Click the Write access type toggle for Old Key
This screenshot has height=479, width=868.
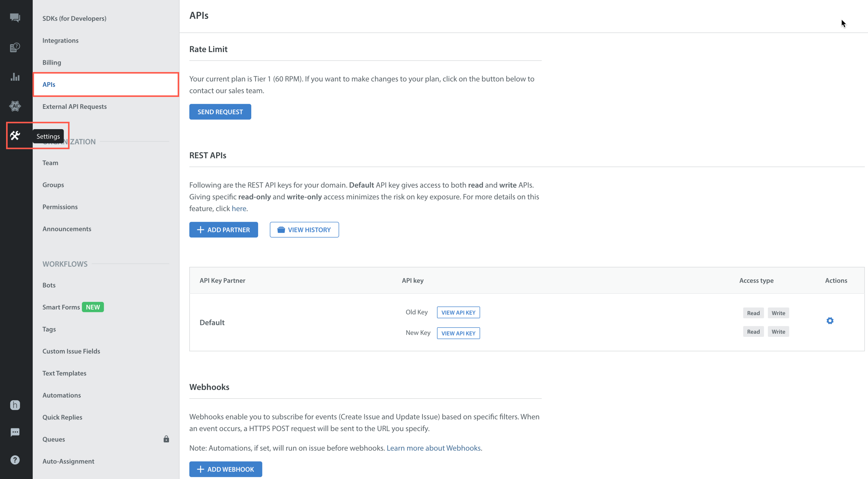point(778,313)
